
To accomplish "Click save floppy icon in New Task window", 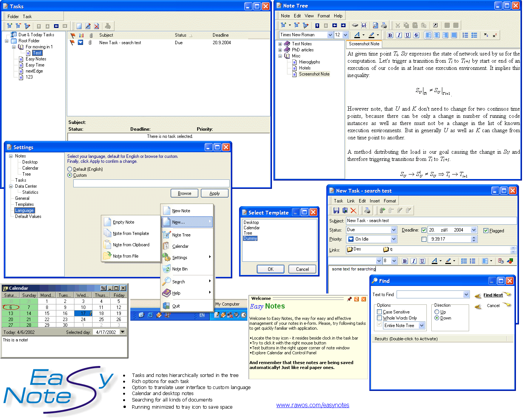I will point(336,210).
